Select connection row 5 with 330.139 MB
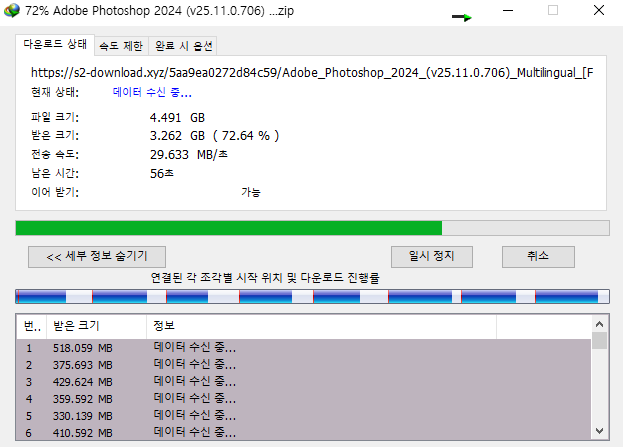The width and height of the screenshot is (623, 447). [x=304, y=416]
